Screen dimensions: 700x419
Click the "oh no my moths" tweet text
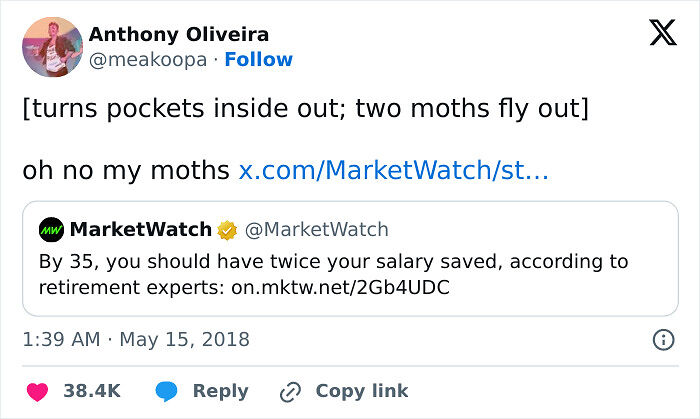(x=126, y=171)
